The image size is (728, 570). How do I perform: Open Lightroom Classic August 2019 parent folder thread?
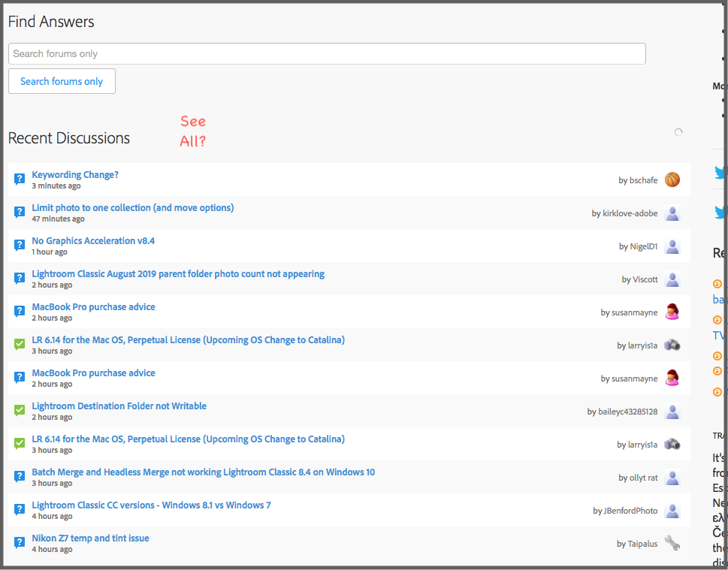(x=178, y=274)
